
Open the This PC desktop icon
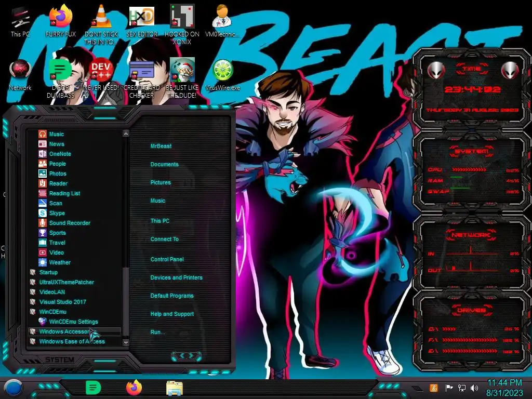[x=20, y=21]
